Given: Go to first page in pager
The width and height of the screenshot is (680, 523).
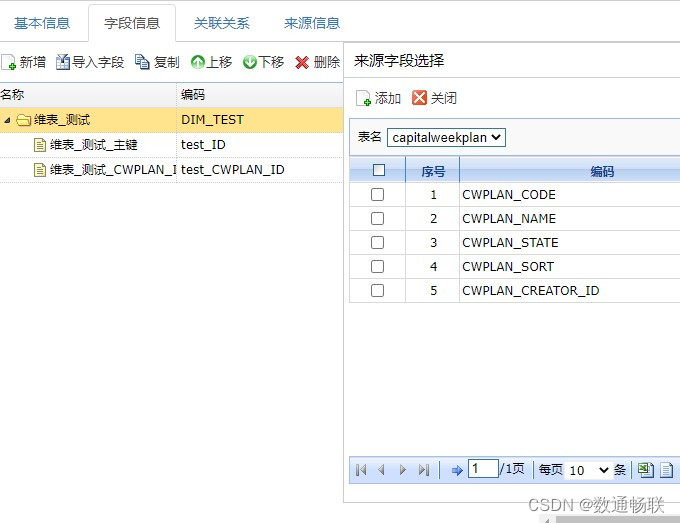Looking at the screenshot, I should tap(361, 470).
